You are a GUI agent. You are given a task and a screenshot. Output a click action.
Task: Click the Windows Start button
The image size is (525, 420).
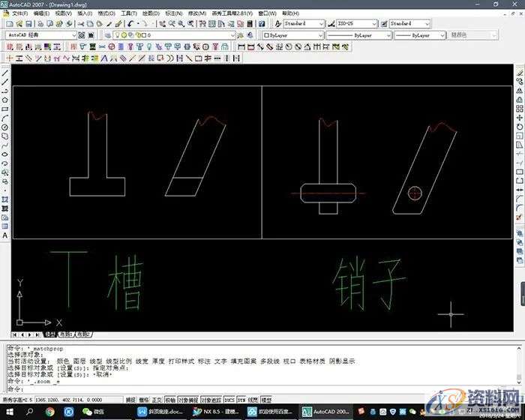pyautogui.click(x=9, y=412)
